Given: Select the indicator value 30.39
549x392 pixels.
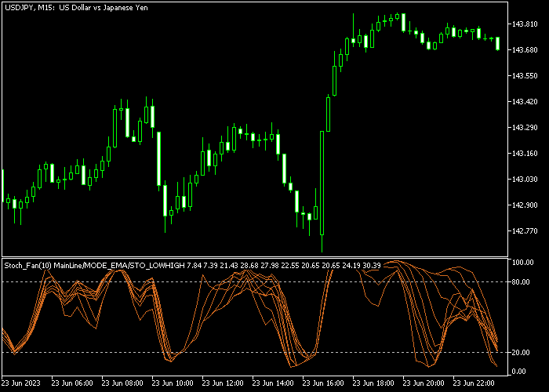Looking at the screenshot, I should 372,266.
